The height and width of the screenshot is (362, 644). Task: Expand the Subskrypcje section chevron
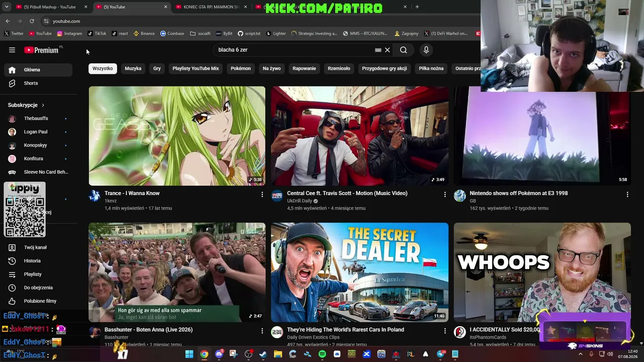[43, 105]
